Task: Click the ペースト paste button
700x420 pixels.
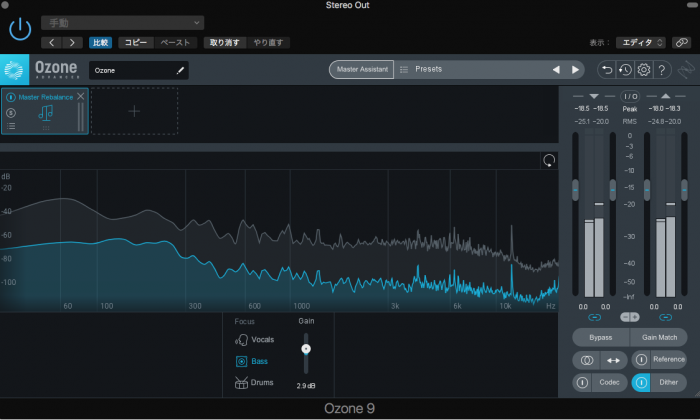Action: pyautogui.click(x=175, y=43)
